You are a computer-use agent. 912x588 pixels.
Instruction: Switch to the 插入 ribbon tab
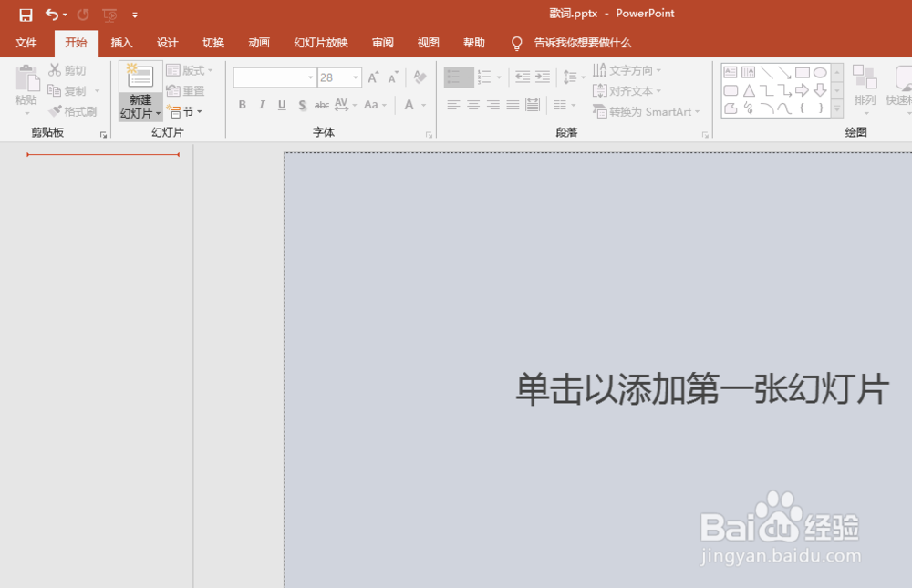[x=121, y=43]
